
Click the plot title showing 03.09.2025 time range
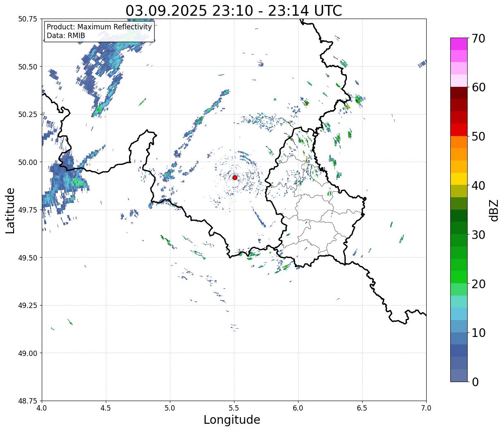coord(234,10)
